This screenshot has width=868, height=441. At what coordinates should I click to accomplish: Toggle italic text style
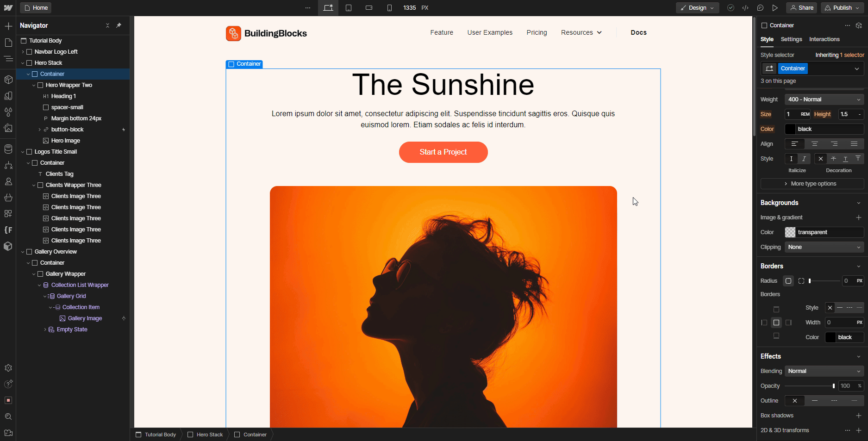[804, 159]
